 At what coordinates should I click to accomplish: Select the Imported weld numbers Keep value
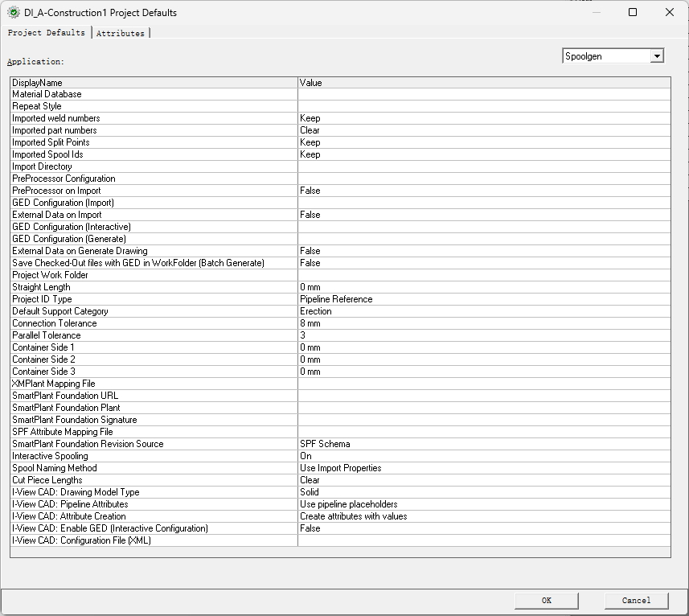click(x=482, y=118)
